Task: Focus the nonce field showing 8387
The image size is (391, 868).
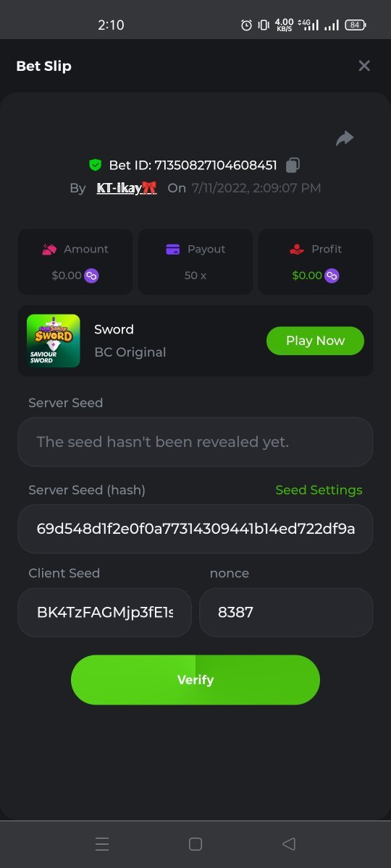Action: click(x=286, y=613)
